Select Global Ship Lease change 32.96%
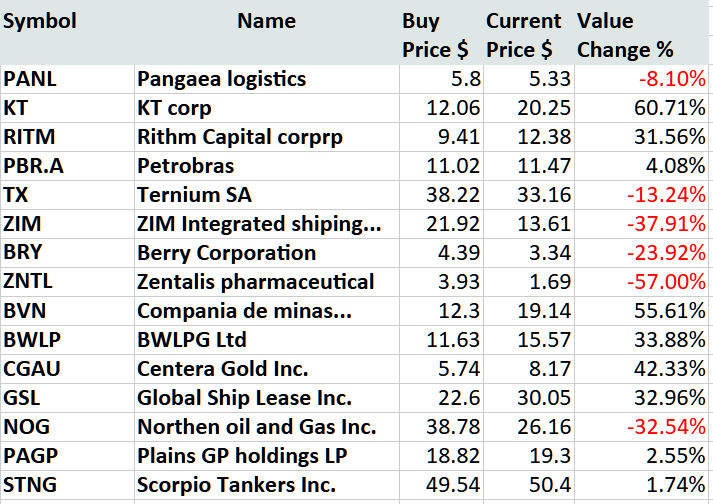The width and height of the screenshot is (713, 504). pyautogui.click(x=671, y=397)
